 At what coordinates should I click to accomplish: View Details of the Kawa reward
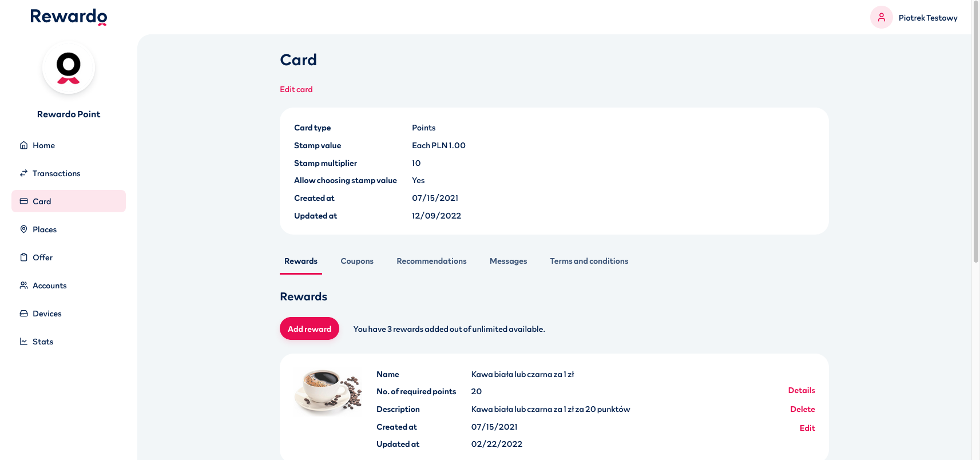click(x=801, y=390)
